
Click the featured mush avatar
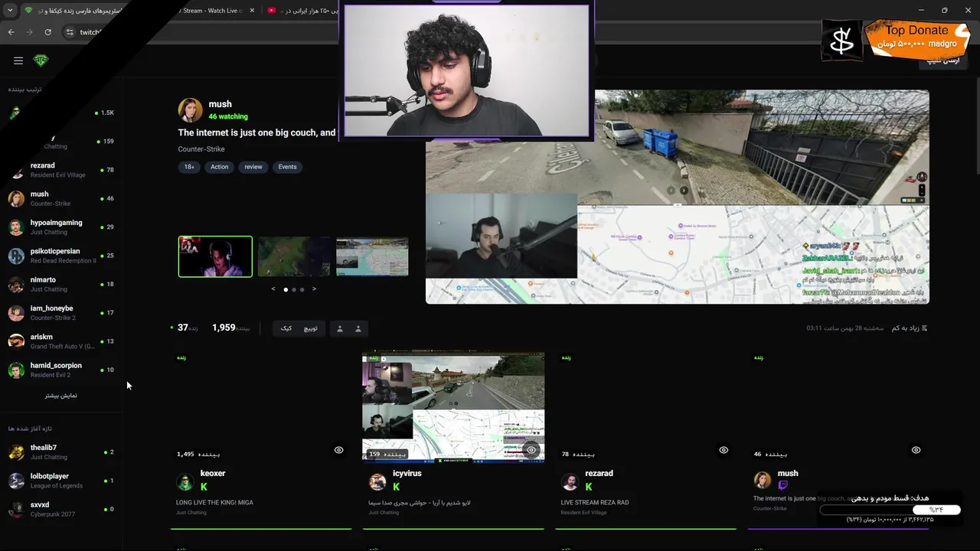(191, 110)
